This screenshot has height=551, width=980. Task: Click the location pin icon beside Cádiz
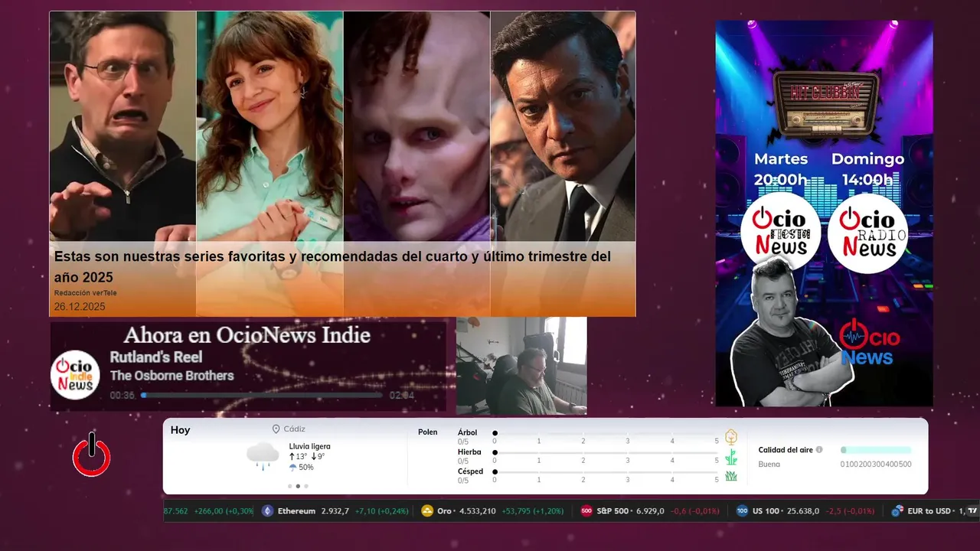pyautogui.click(x=276, y=429)
